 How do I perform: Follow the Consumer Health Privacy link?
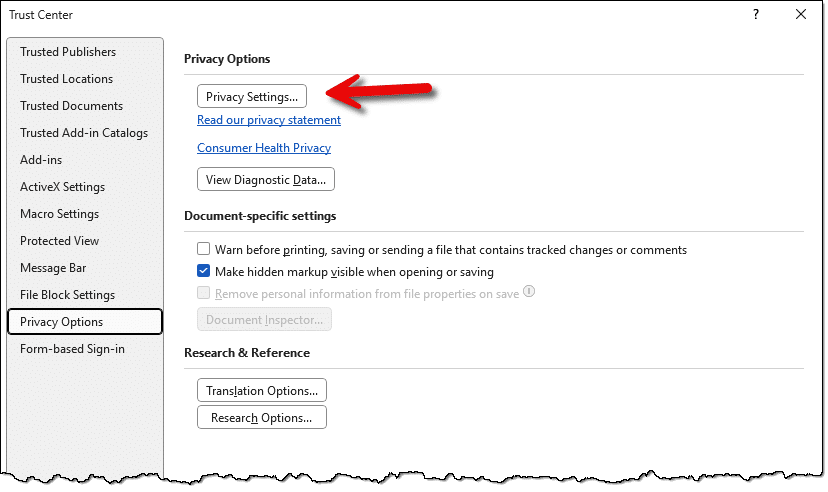coord(264,148)
